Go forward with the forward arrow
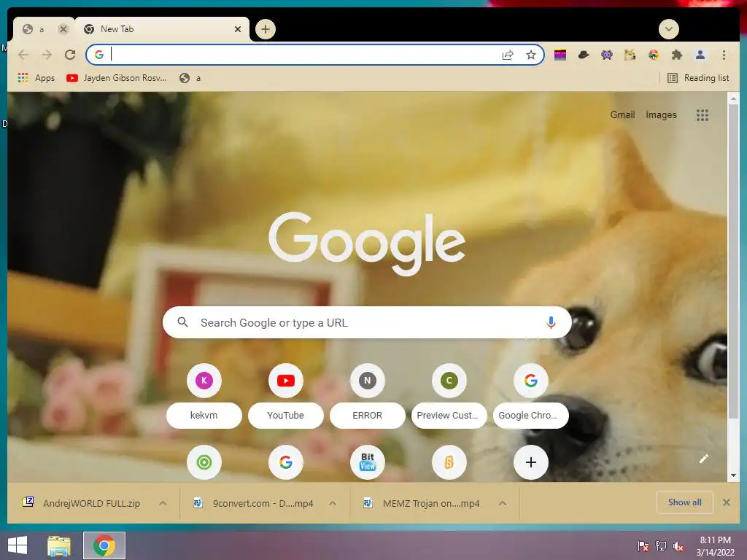This screenshot has height=560, width=747. coord(47,55)
